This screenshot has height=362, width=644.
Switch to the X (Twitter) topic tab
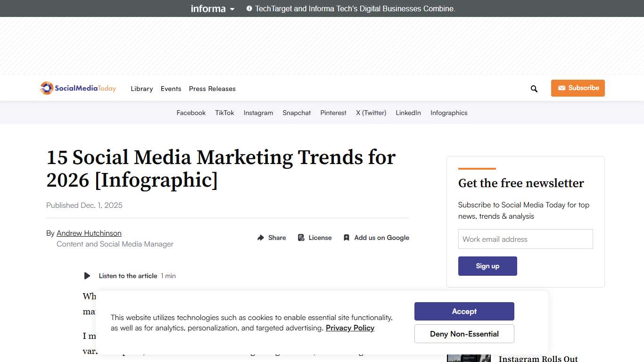pyautogui.click(x=371, y=113)
